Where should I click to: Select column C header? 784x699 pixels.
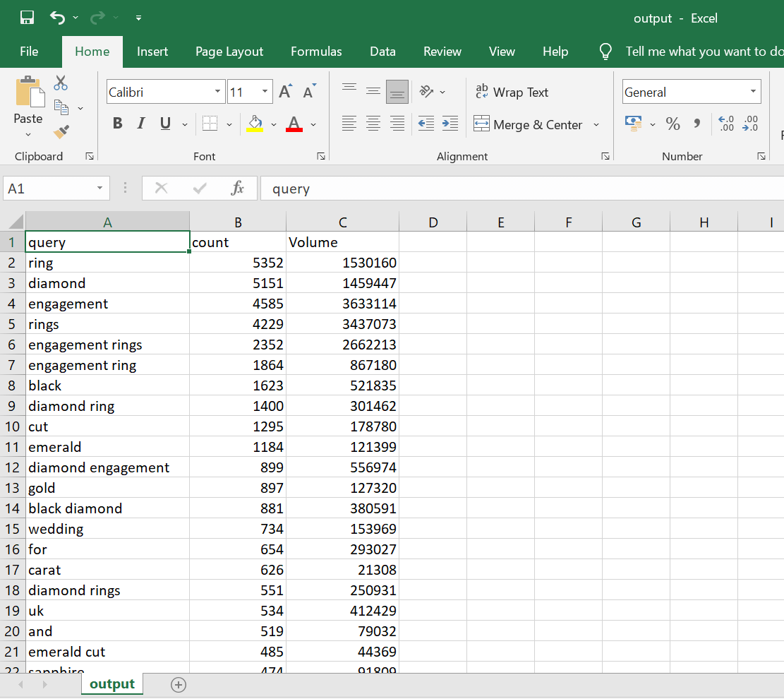[342, 222]
